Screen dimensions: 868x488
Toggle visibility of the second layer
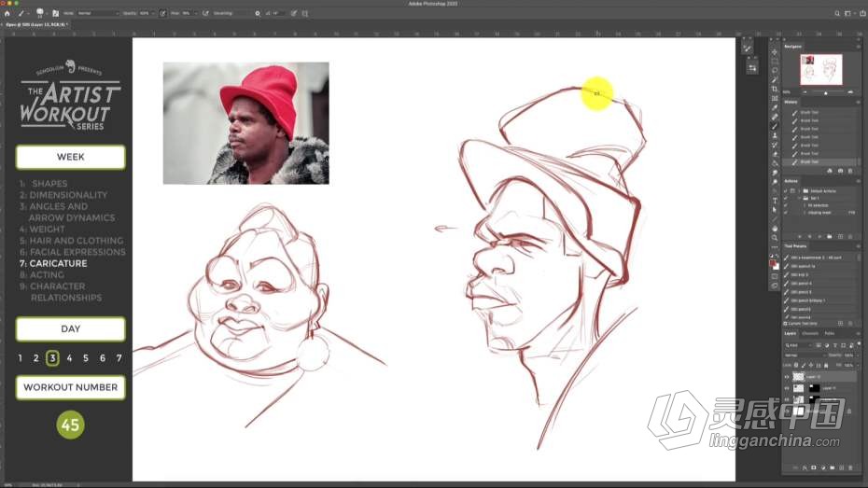pos(787,388)
